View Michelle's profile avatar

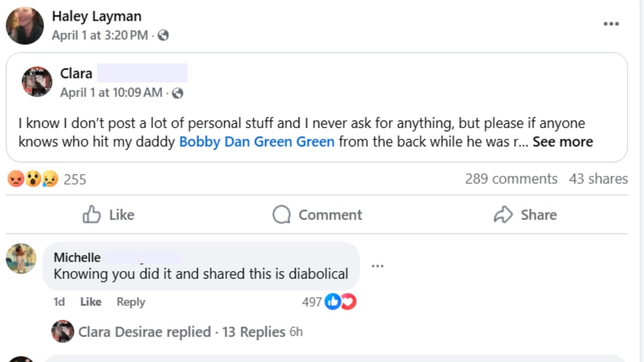pyautogui.click(x=21, y=258)
